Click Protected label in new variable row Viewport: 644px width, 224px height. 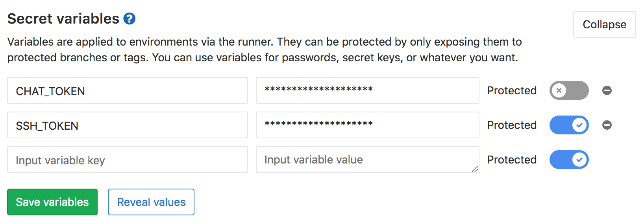(512, 160)
